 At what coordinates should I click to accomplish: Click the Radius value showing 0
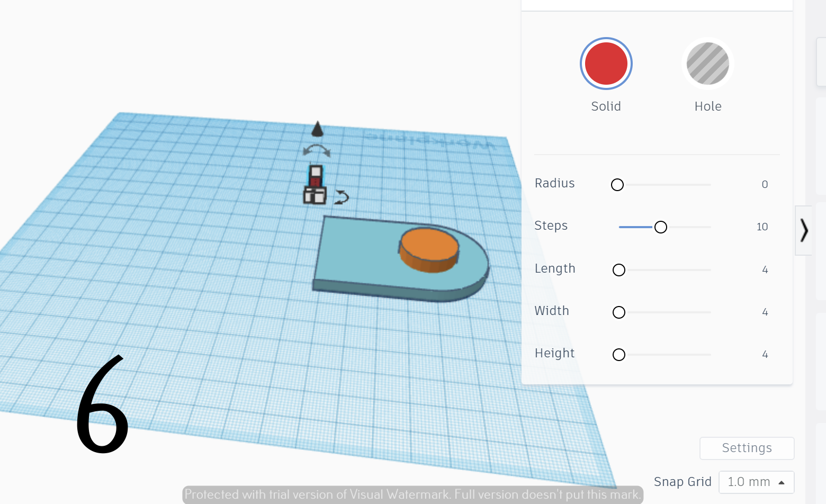tap(765, 184)
